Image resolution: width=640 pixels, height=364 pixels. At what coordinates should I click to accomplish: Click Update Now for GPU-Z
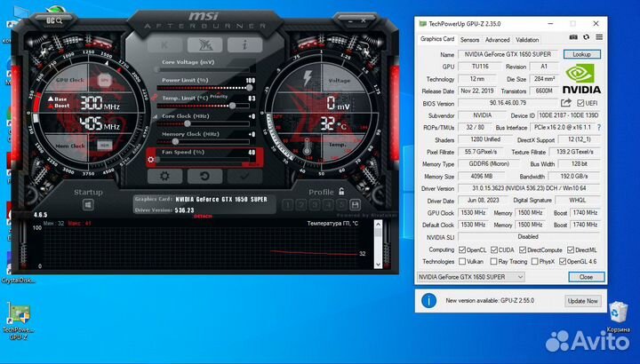tap(582, 301)
